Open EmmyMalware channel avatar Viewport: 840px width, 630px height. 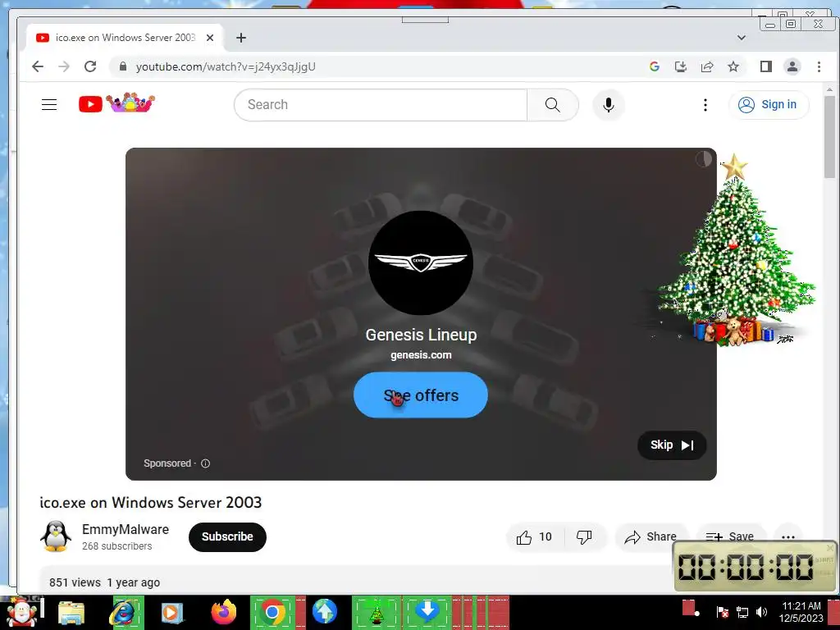56,536
